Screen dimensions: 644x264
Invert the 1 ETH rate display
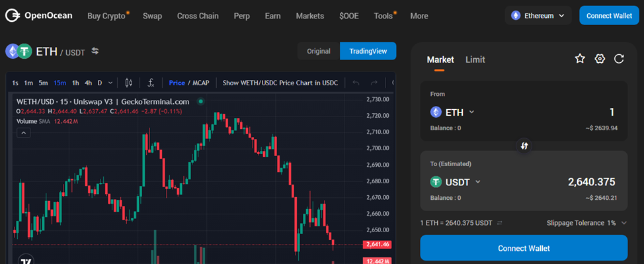point(499,223)
